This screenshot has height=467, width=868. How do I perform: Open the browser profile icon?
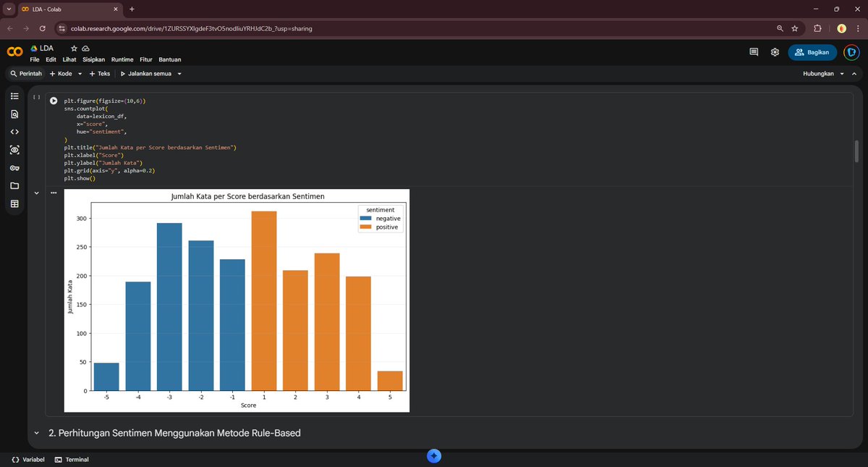841,28
